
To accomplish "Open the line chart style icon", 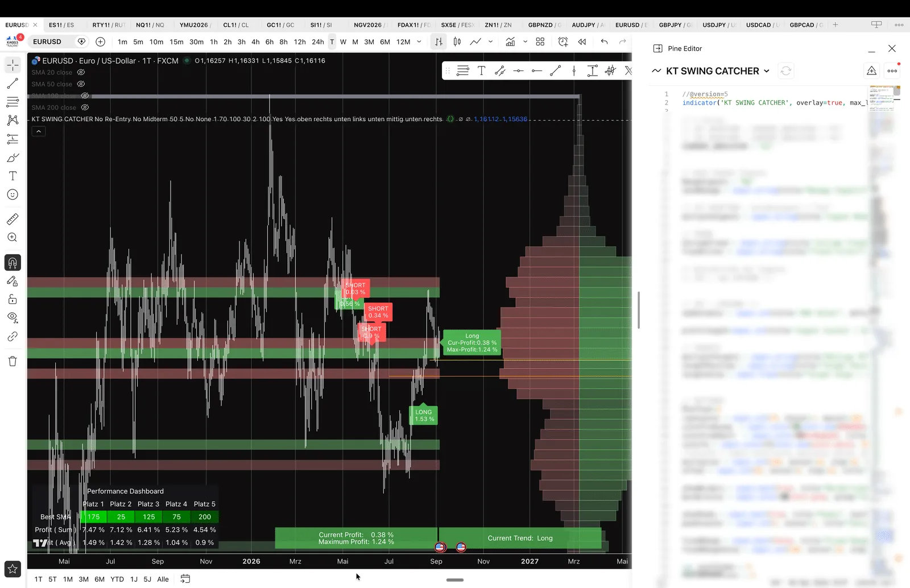I will click(x=475, y=42).
